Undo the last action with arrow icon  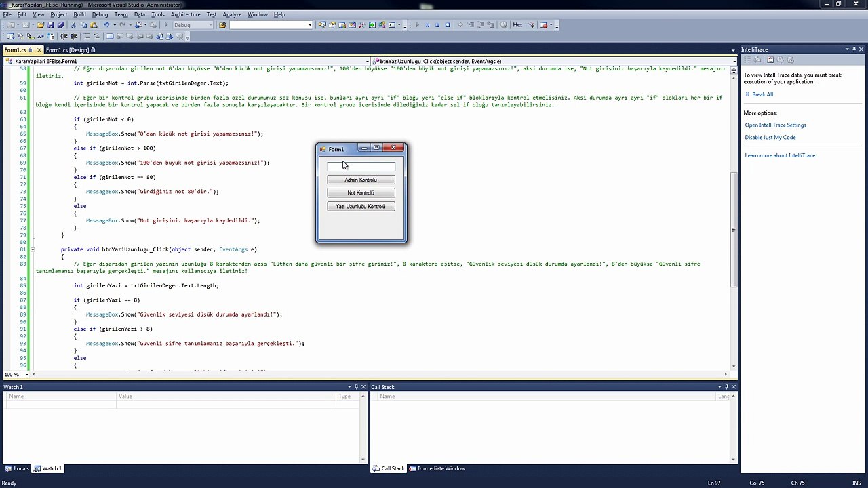point(106,25)
